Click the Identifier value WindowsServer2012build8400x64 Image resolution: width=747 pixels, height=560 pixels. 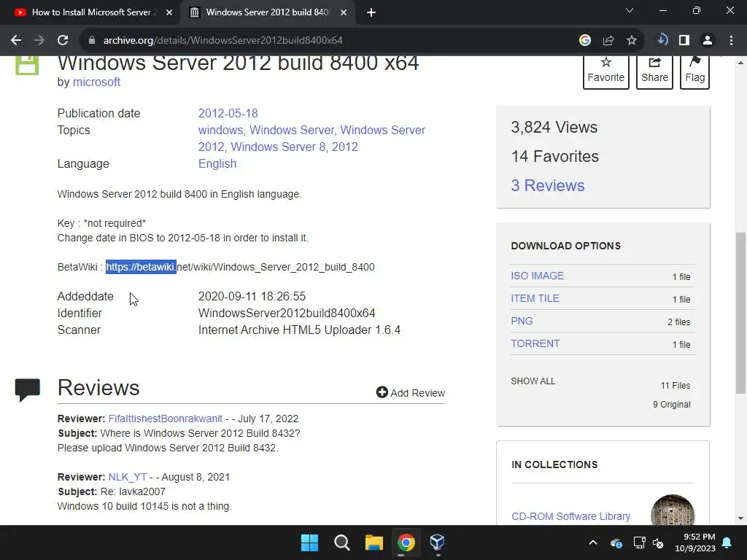[286, 313]
